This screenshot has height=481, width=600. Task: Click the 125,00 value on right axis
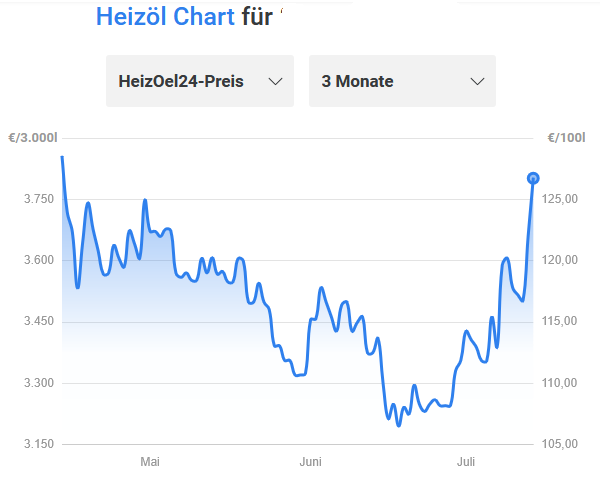point(560,199)
